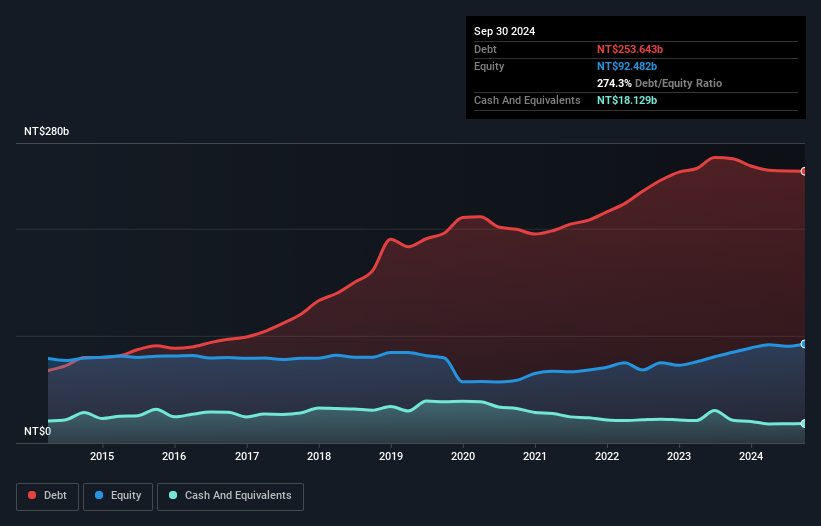Click the teal Cash endpoint marker
This screenshot has width=821, height=526.
[x=804, y=423]
